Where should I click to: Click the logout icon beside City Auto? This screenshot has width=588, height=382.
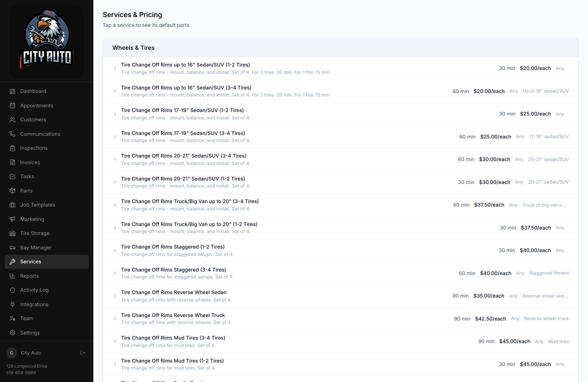(x=83, y=353)
